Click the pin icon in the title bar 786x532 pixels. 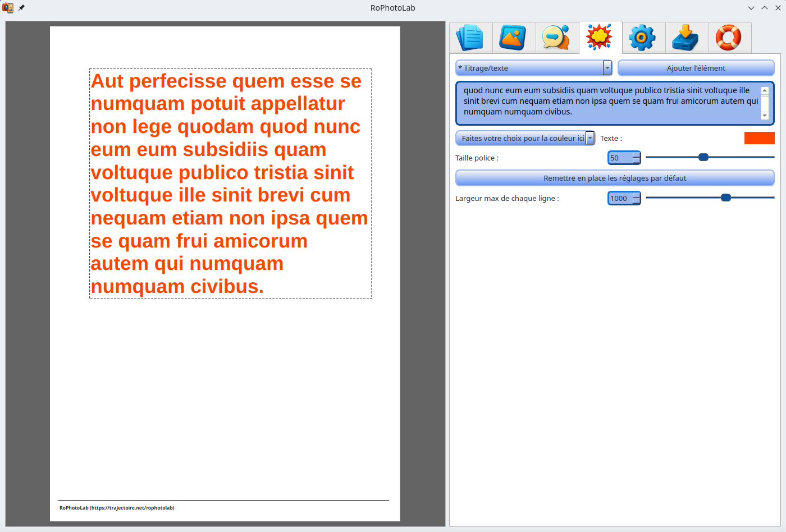[22, 8]
